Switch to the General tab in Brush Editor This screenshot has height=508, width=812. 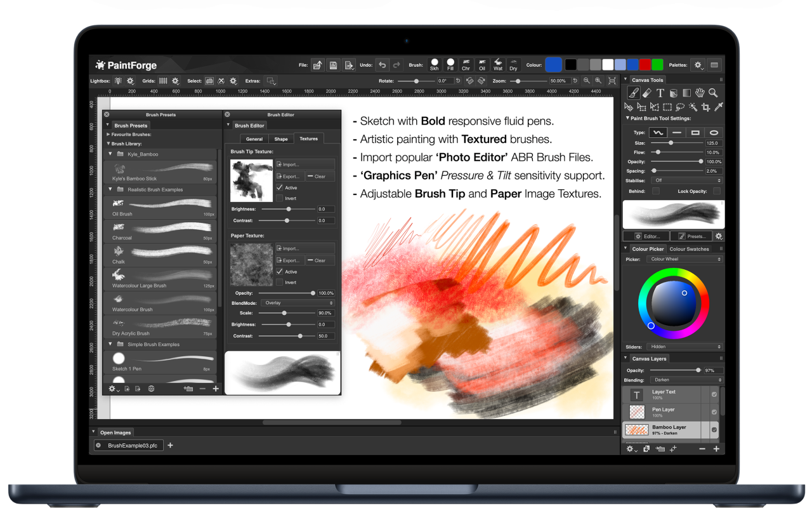pos(254,138)
